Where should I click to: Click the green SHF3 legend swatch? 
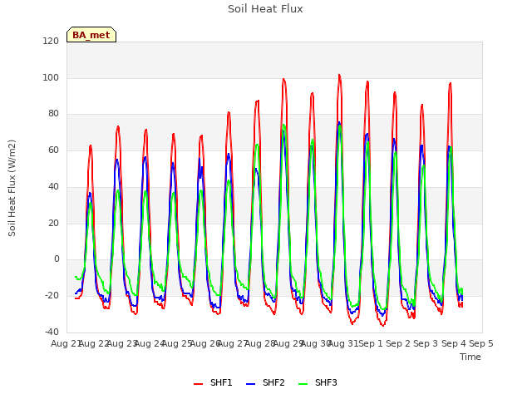303,384
